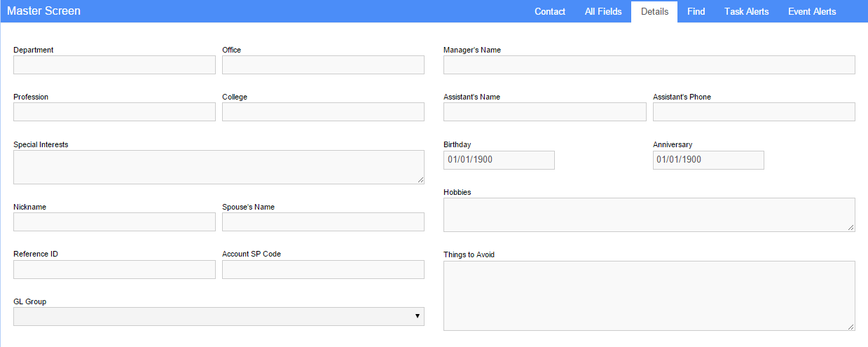Click inside the Things to Avoid box

(x=649, y=295)
